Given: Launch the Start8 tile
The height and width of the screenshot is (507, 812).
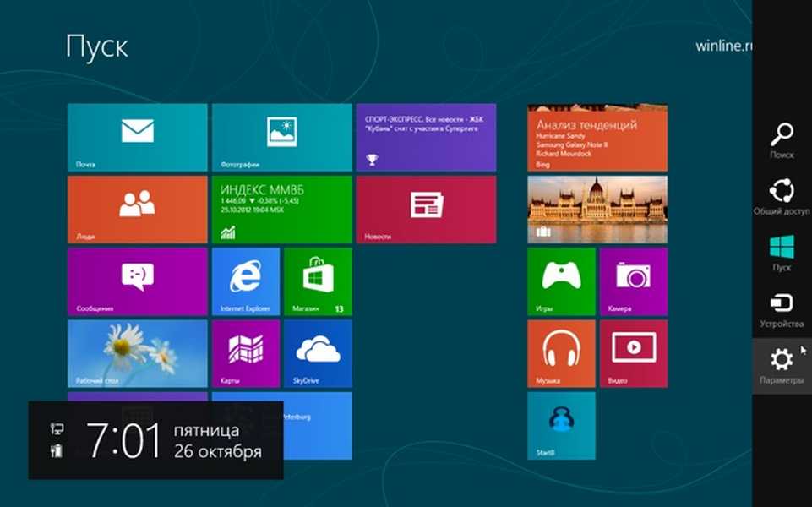Looking at the screenshot, I should coord(561,426).
